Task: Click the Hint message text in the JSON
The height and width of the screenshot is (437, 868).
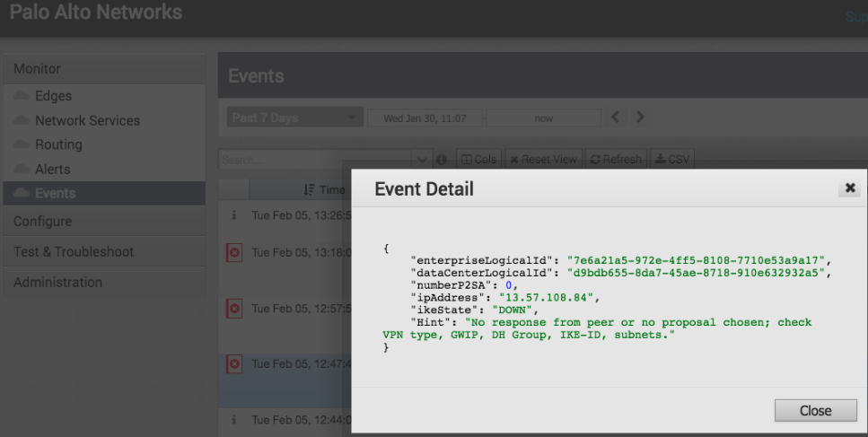Action: [x=597, y=328]
